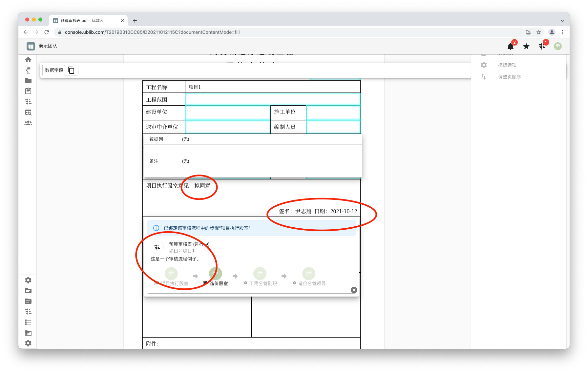Click the copy icon beside 数据字段
Screen dimensions: 588x373
pos(71,70)
